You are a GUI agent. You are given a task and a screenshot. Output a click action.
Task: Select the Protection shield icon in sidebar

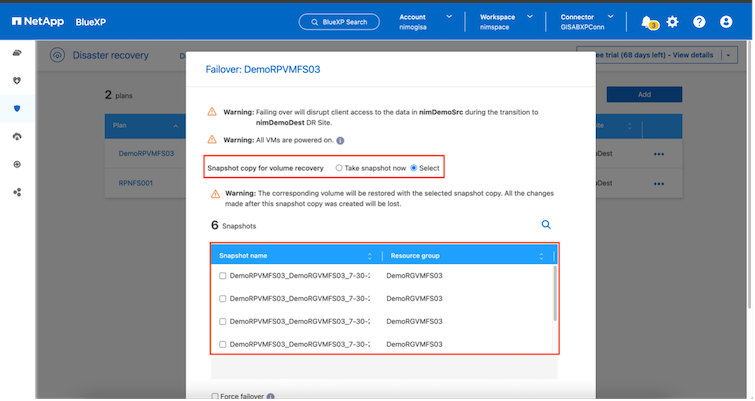click(x=17, y=107)
